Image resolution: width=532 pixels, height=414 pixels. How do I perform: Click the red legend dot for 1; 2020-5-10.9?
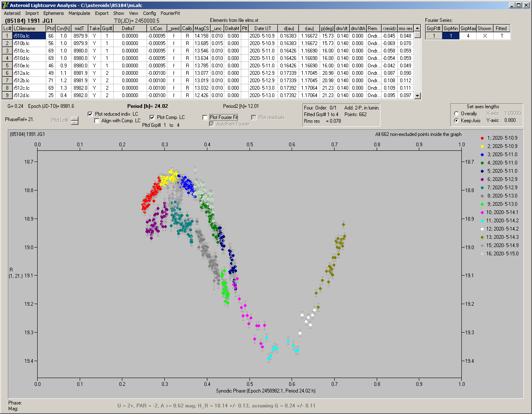click(x=482, y=138)
